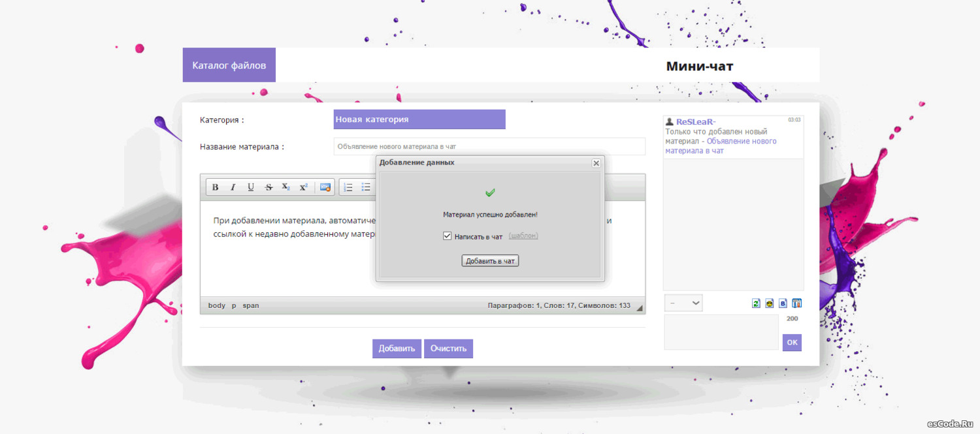Open BB-codes panel in mini-chat
This screenshot has height=434, width=980.
(783, 303)
